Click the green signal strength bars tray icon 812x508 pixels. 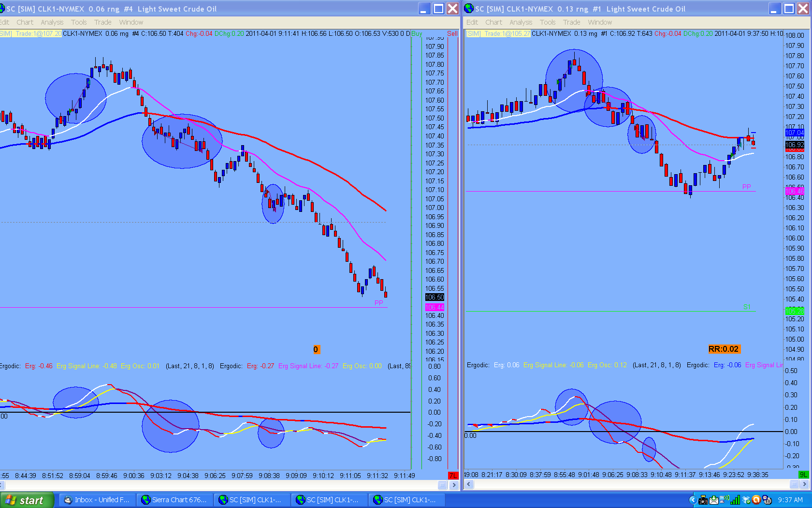tap(735, 500)
